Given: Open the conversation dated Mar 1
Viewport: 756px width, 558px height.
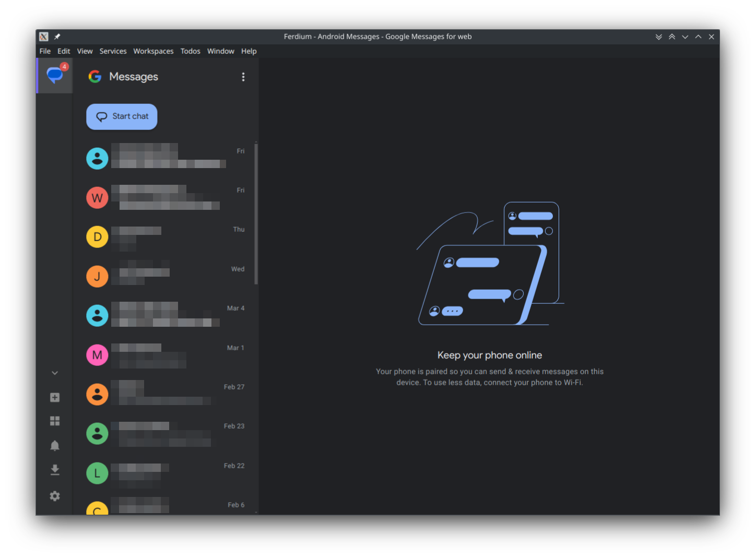Looking at the screenshot, I should [166, 355].
